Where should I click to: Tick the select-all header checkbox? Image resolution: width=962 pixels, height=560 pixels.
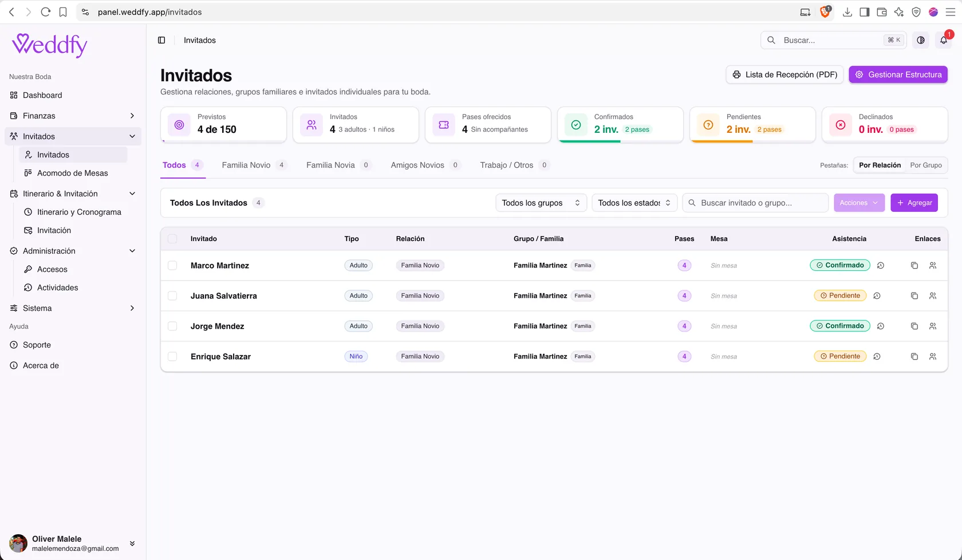coord(172,239)
